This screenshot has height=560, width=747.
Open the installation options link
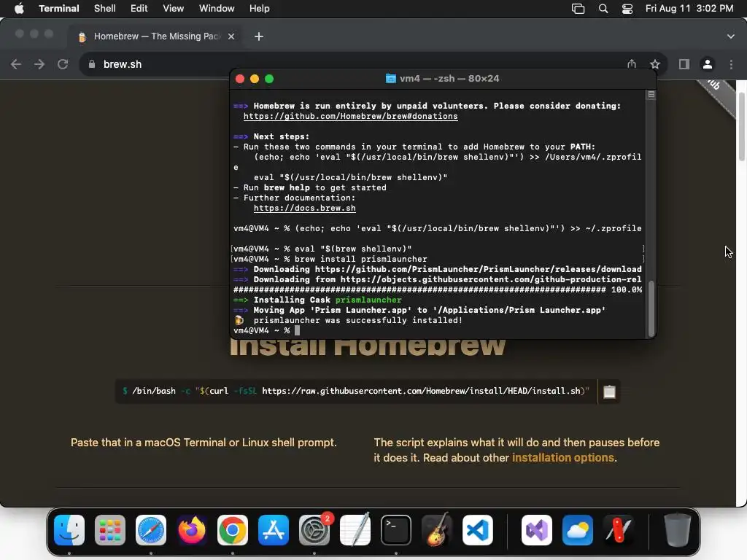click(562, 458)
